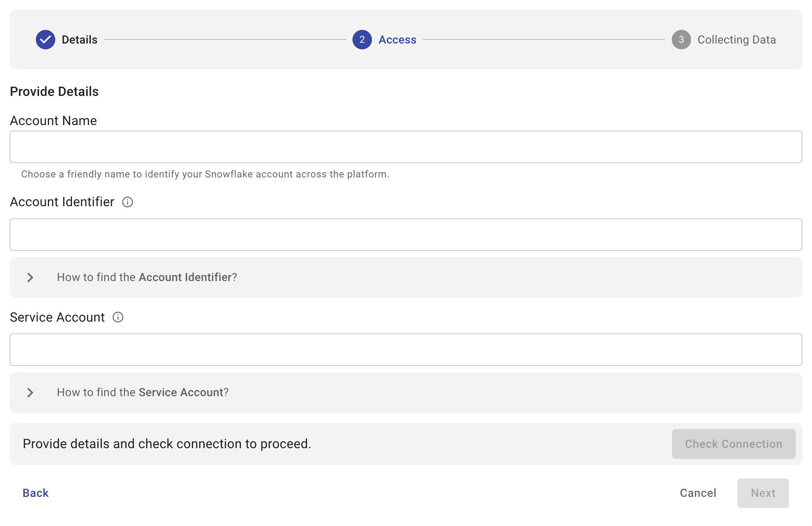Open "How to find the Service Account?" section
The image size is (812, 526).
[143, 392]
